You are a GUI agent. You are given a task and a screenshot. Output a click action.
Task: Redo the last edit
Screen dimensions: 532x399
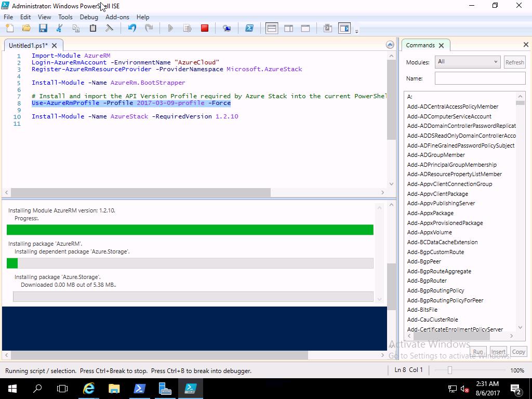(x=149, y=28)
